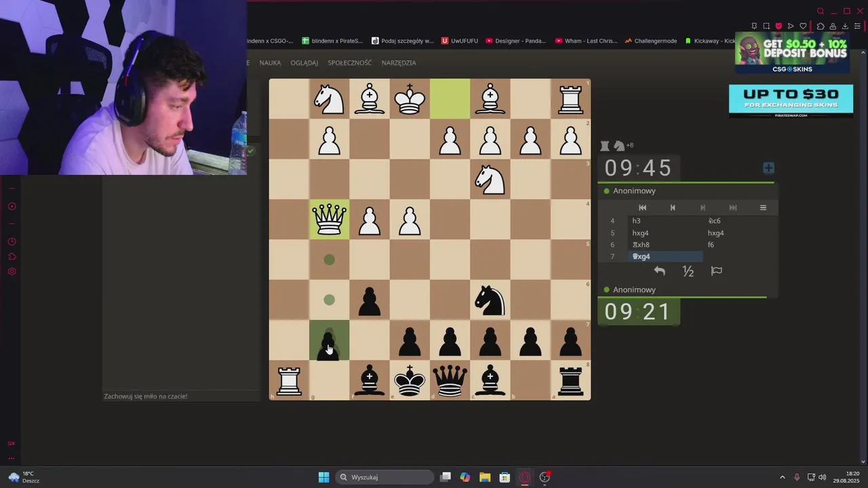
Task: Open Opera GX from the taskbar
Action: pyautogui.click(x=525, y=477)
